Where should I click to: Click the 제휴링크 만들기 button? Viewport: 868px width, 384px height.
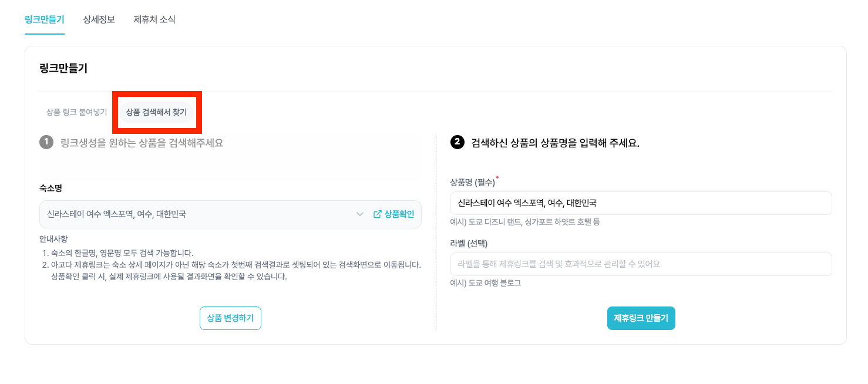tap(641, 318)
